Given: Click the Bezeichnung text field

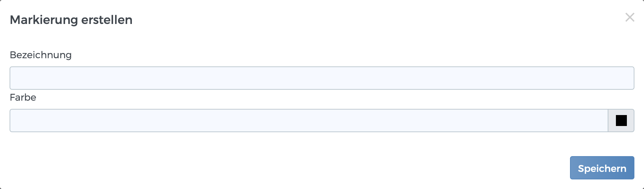Looking at the screenshot, I should (322, 78).
